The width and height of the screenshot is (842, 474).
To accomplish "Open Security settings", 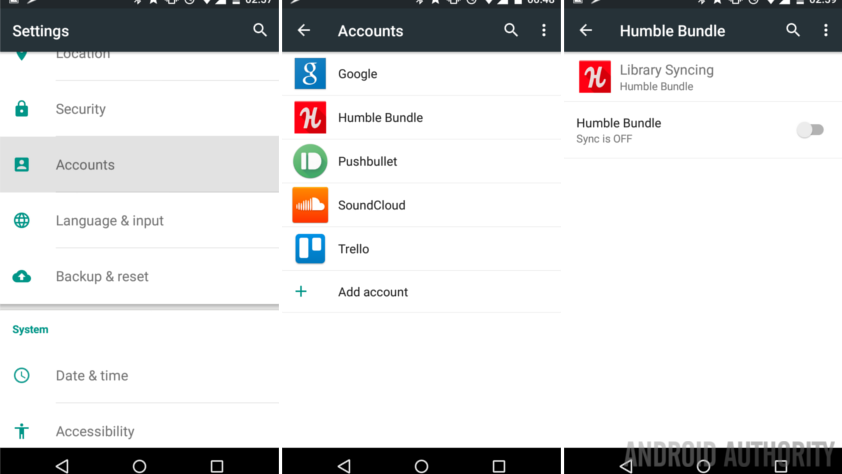I will click(140, 108).
